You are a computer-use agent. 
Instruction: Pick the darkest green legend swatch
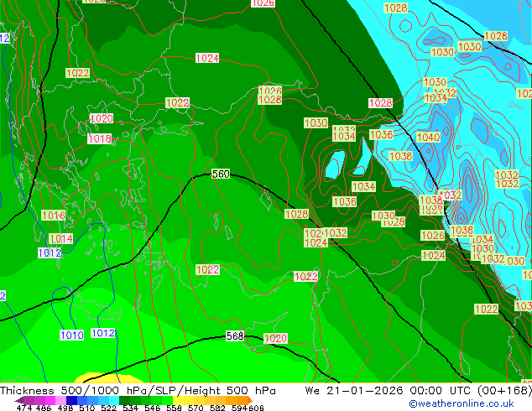coord(124,400)
